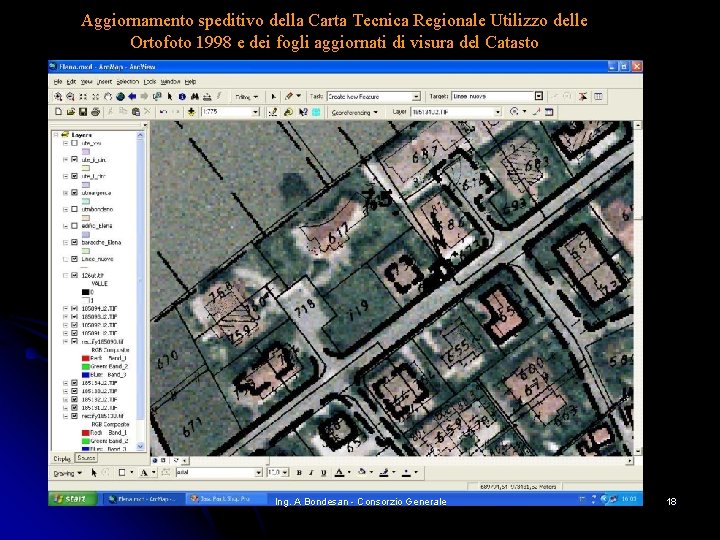The height and width of the screenshot is (540, 720).
Task: Select the Zoom In tool
Action: (x=58, y=96)
